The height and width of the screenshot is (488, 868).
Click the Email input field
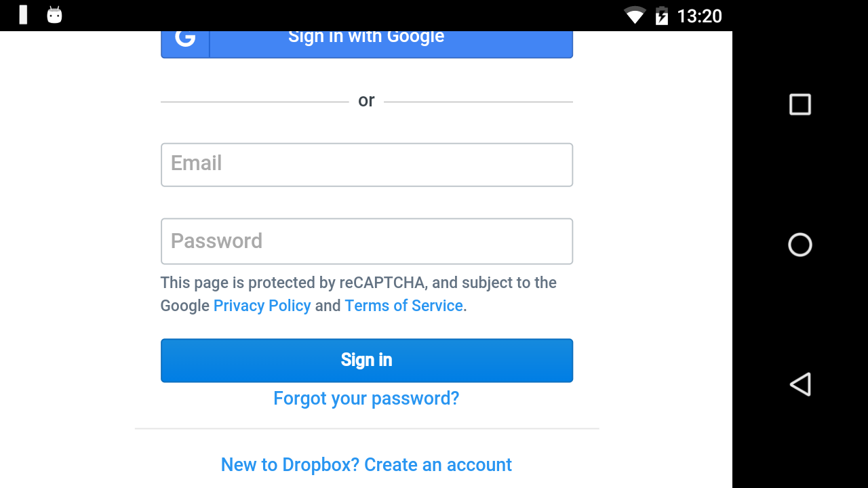(366, 164)
